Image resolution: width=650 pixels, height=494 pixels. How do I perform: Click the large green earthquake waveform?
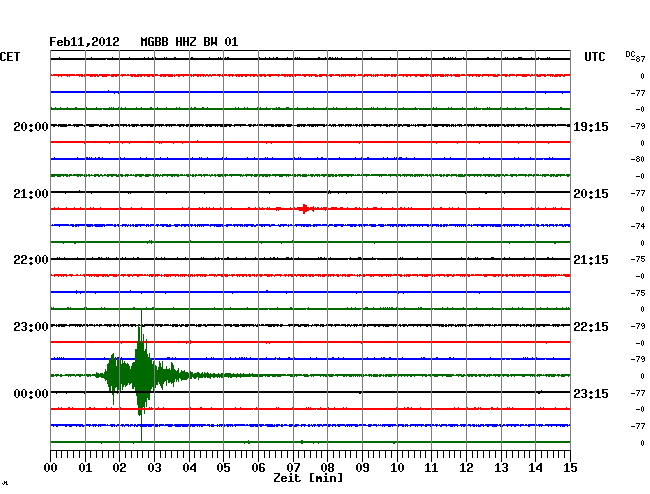(x=142, y=375)
